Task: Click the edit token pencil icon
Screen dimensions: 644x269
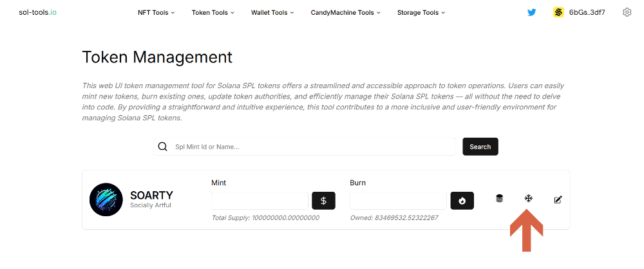Action: point(558,199)
